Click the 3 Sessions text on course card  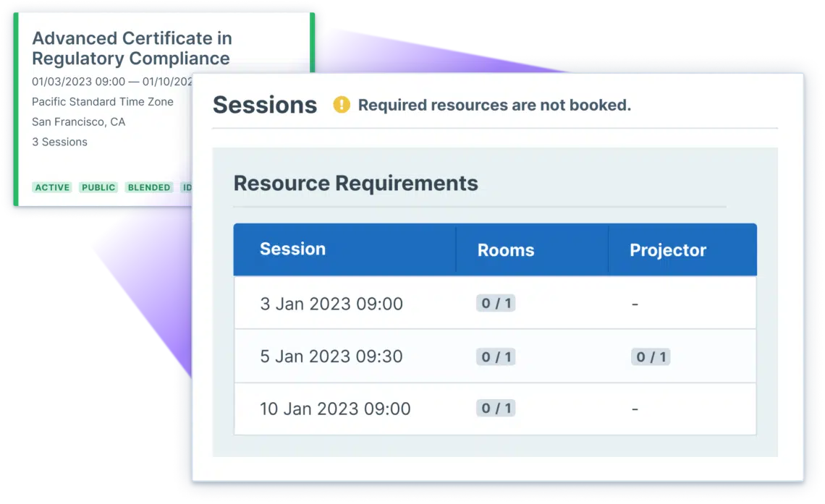(59, 142)
